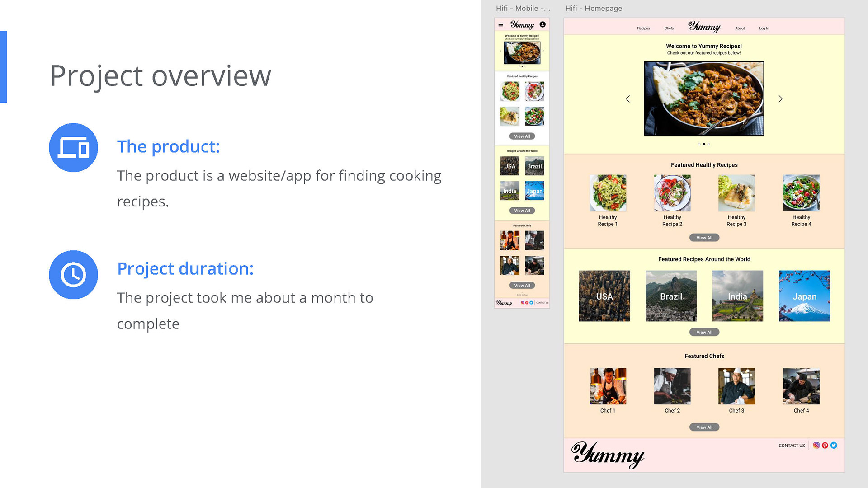The height and width of the screenshot is (488, 868).
Task: Click the CONTACT US link in footer
Action: click(792, 446)
